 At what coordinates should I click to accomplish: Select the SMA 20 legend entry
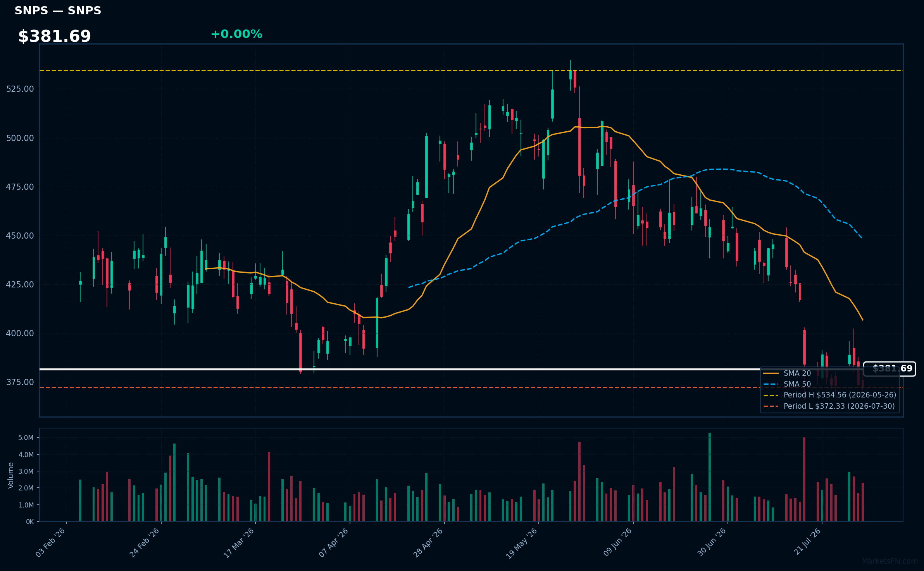point(787,373)
